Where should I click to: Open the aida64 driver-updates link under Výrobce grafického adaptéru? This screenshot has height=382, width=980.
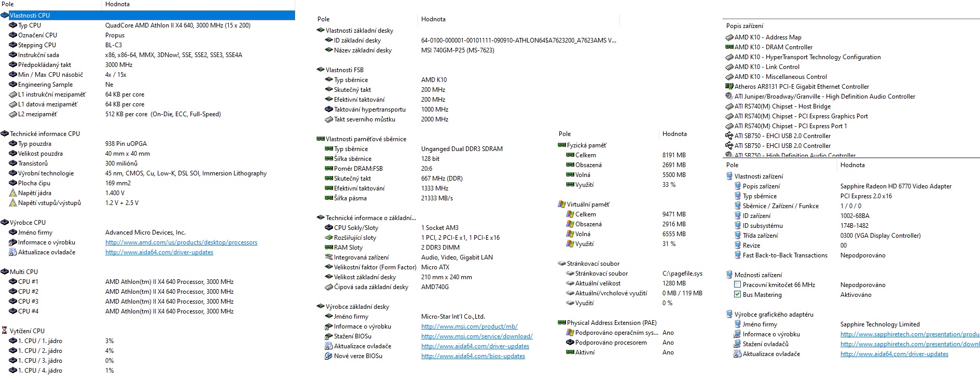[x=894, y=354]
